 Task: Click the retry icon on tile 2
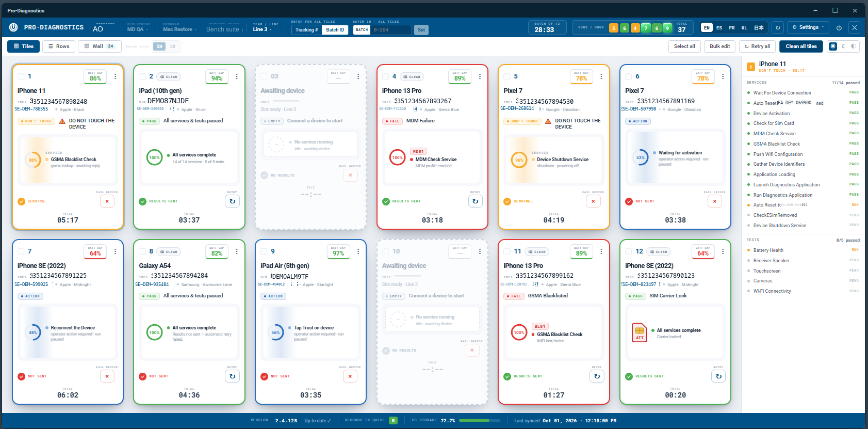(x=232, y=201)
